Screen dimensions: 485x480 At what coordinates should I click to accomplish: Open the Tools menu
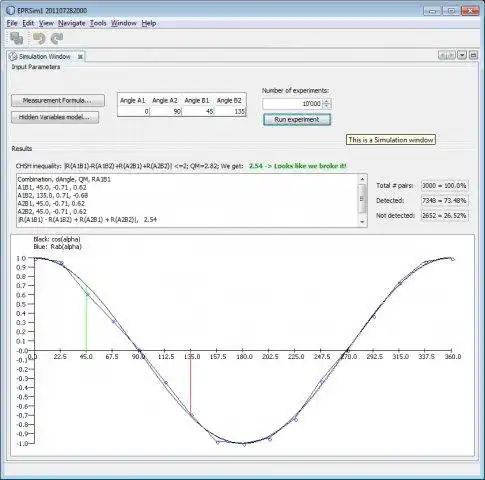[x=98, y=23]
